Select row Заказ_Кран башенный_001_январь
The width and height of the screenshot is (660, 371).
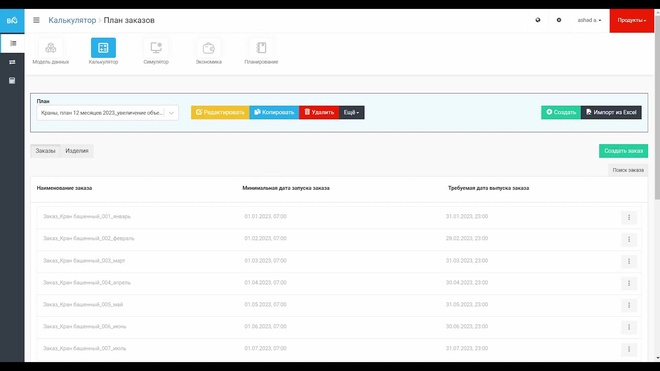[339, 217]
